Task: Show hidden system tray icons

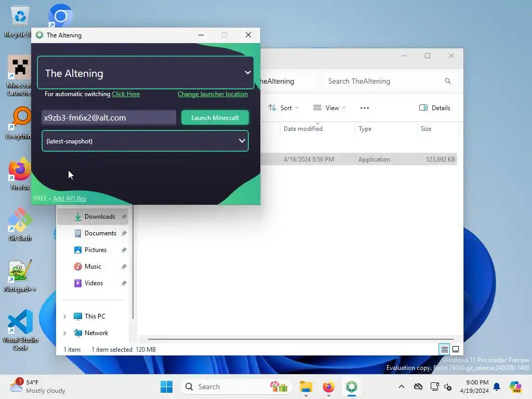Action: (402, 387)
